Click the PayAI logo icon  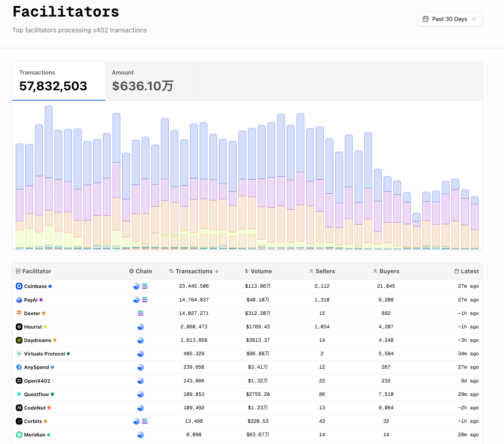click(x=19, y=300)
